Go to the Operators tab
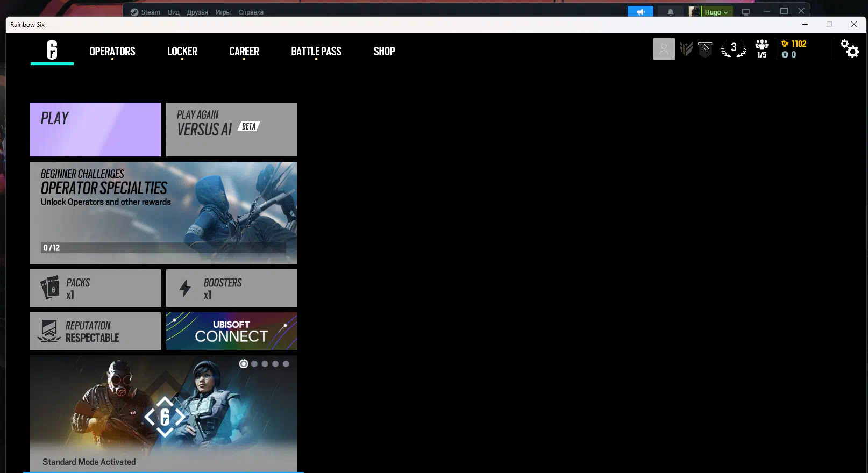Screen dimensions: 868x473 [112, 52]
